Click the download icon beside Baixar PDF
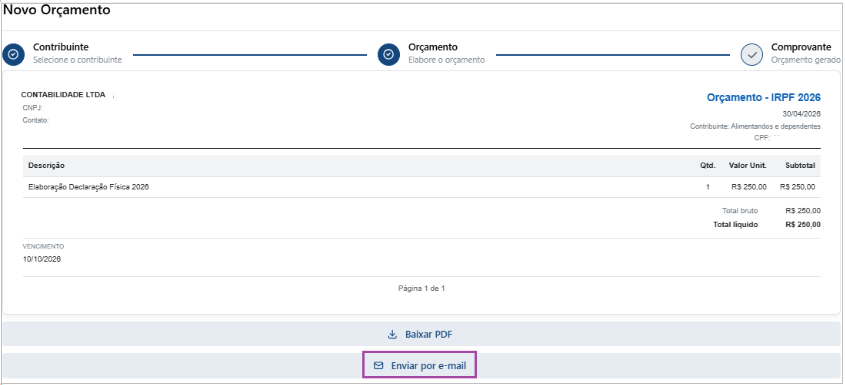The width and height of the screenshot is (845, 385). pyautogui.click(x=392, y=334)
